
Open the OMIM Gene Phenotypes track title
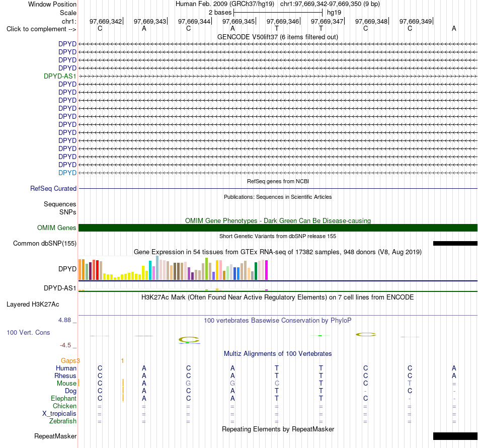pos(278,220)
